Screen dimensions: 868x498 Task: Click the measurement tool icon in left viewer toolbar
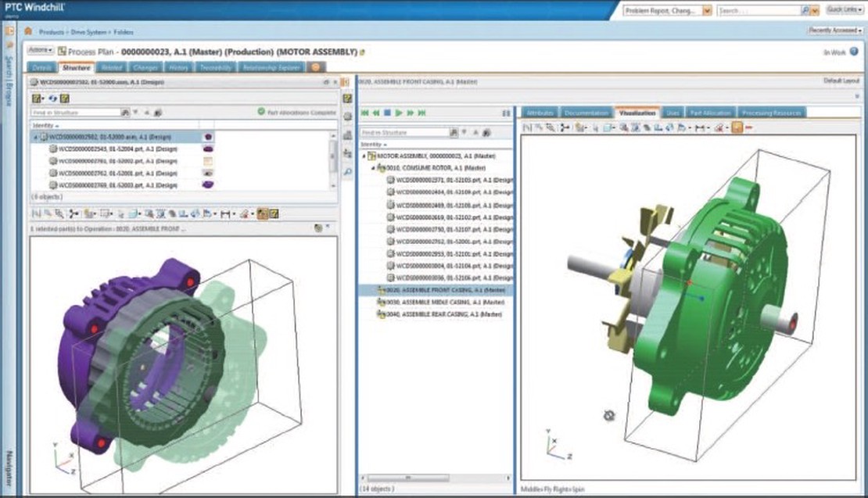[x=226, y=213]
